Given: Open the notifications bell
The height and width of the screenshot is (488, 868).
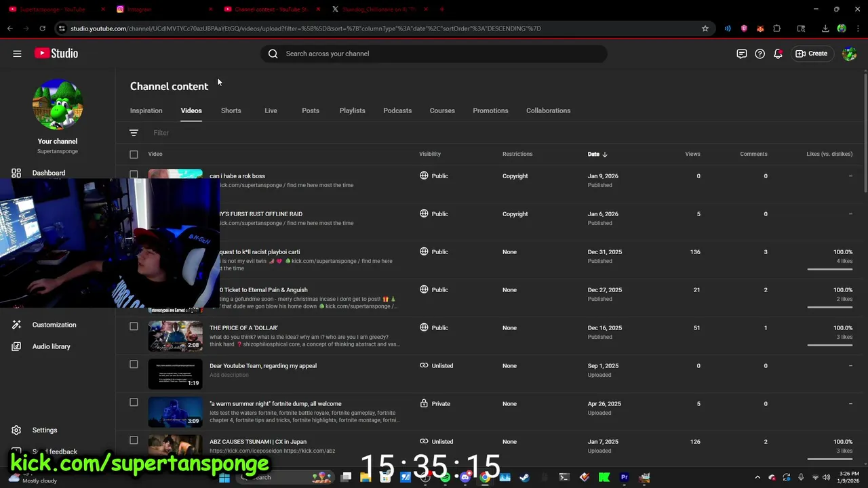Looking at the screenshot, I should coord(778,54).
